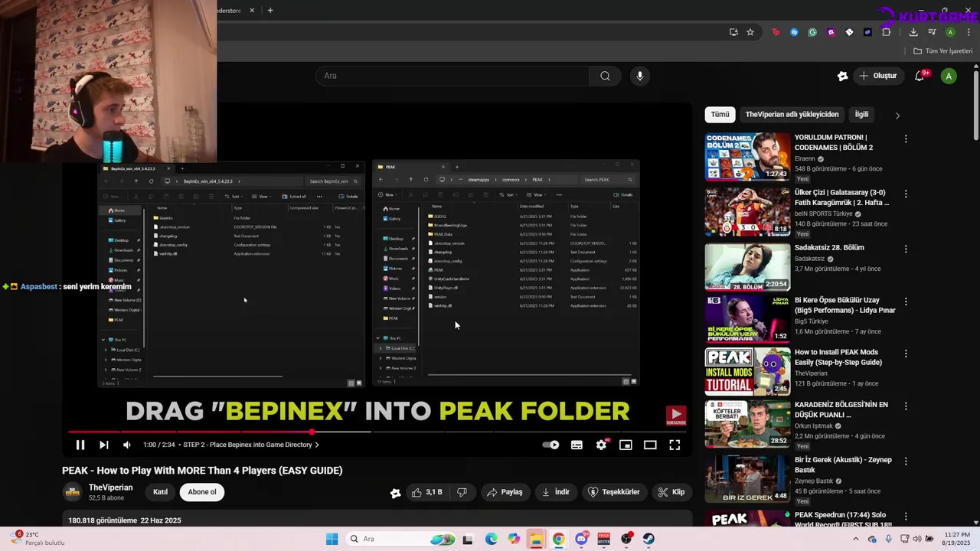980x551 pixels.
Task: Open options for Ülker Çizi Galatasaray video
Action: [906, 194]
